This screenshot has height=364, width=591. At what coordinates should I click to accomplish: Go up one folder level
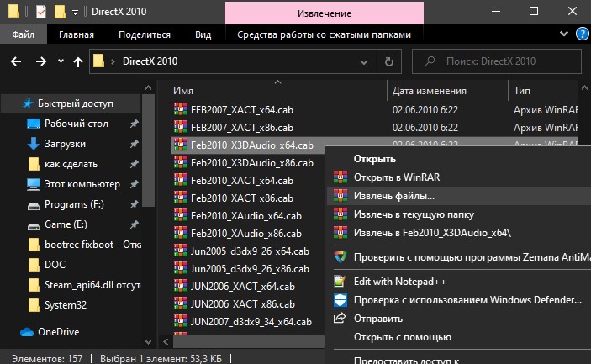click(78, 61)
